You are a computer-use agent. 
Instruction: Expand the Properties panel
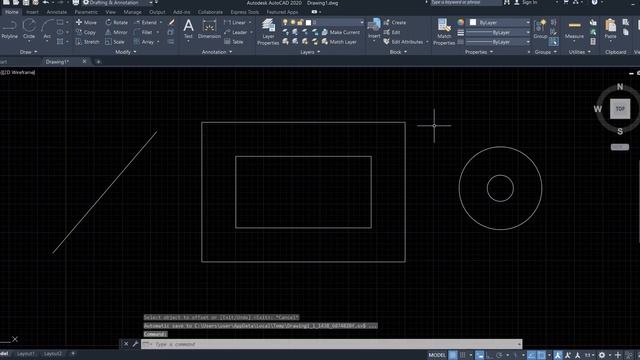click(479, 52)
